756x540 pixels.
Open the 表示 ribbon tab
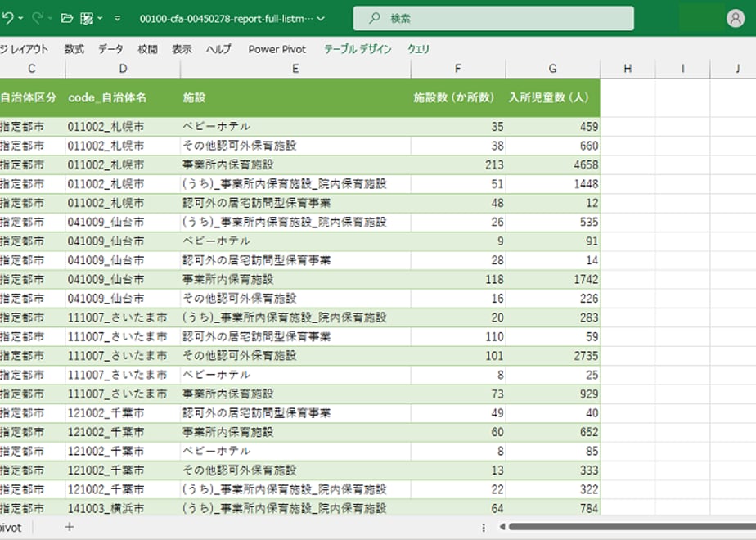(182, 49)
